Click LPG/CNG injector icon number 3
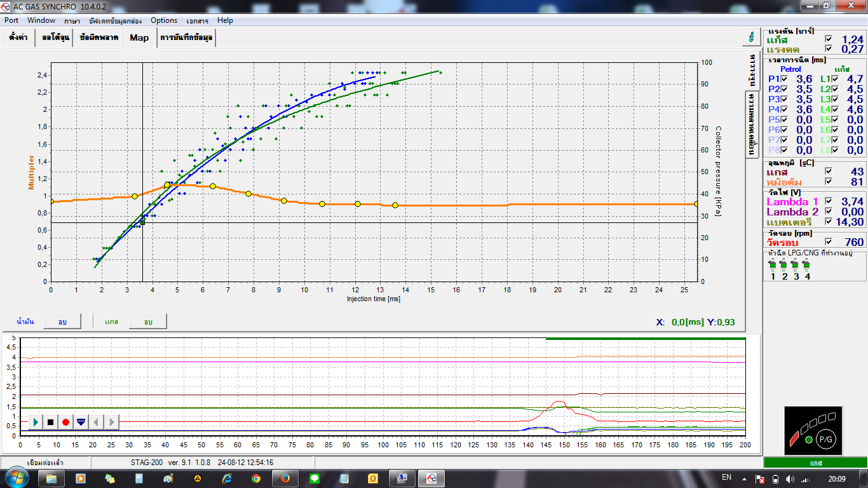 796,264
